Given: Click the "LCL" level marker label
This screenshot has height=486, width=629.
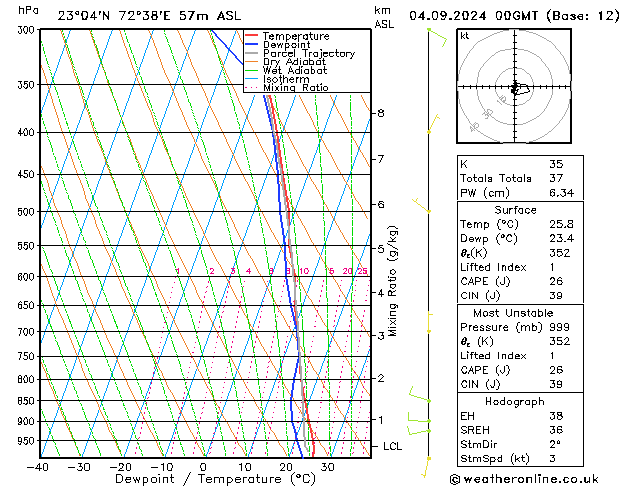Looking at the screenshot, I should click(x=392, y=446).
